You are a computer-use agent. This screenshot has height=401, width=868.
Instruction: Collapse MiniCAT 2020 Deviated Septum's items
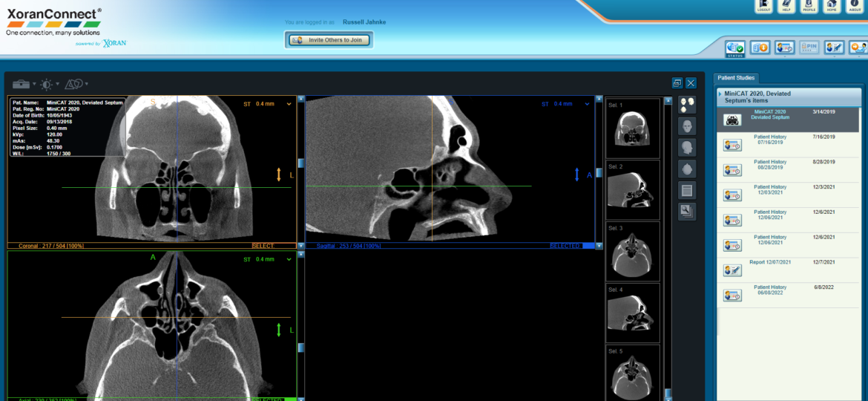[720, 94]
